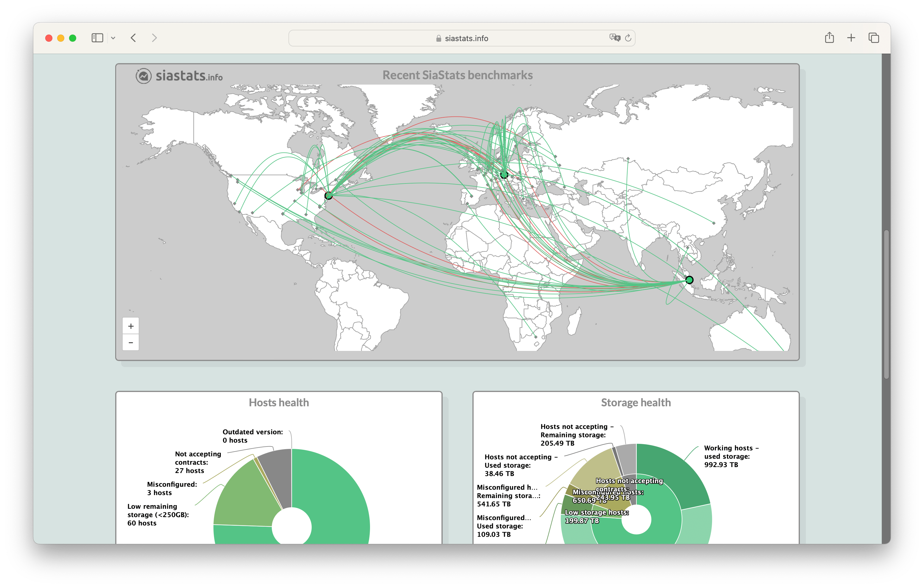Click the 'Storage health' chart title

tap(636, 402)
